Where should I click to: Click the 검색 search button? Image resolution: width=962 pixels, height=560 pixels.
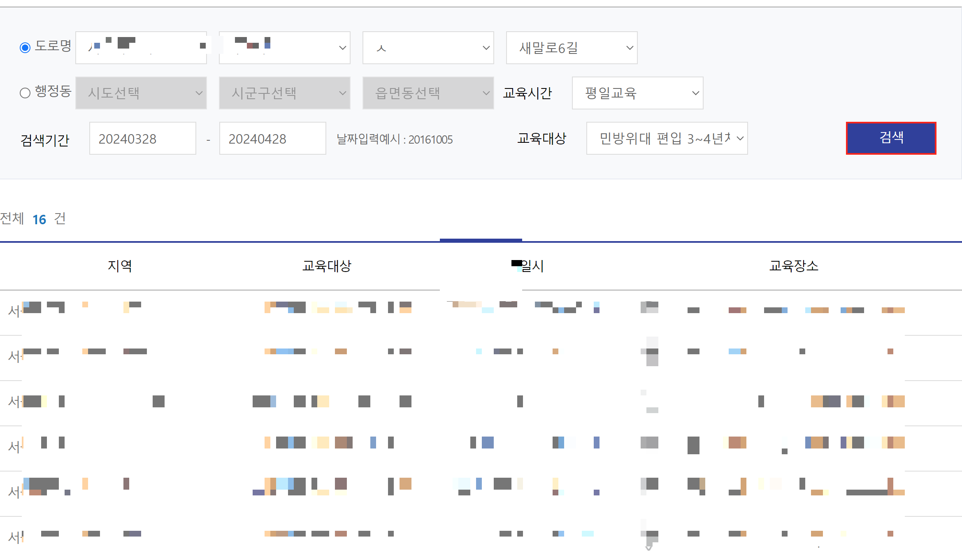pyautogui.click(x=891, y=138)
